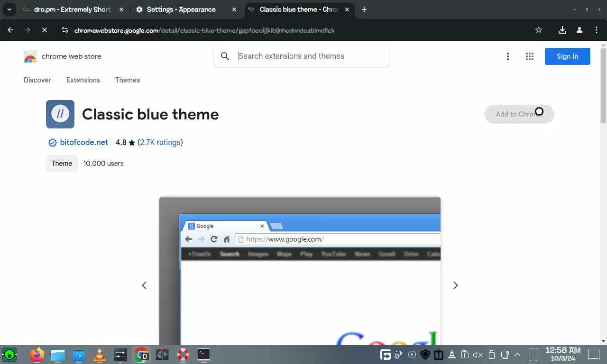Click the forward navigation arrow in Chrome

(x=27, y=30)
